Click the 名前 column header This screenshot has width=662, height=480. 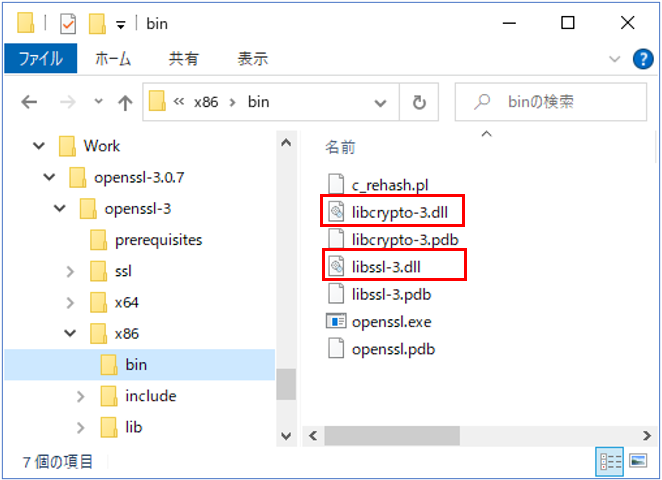point(340,147)
